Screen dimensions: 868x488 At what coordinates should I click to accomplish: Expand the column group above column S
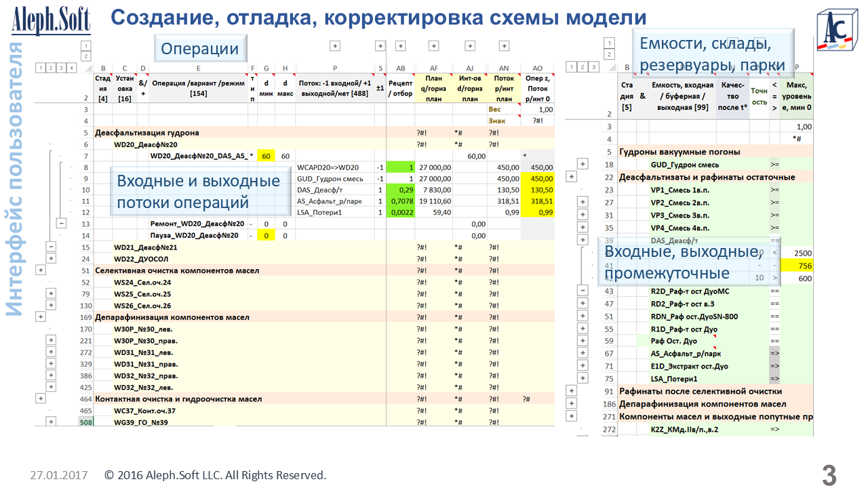pyautogui.click(x=380, y=46)
